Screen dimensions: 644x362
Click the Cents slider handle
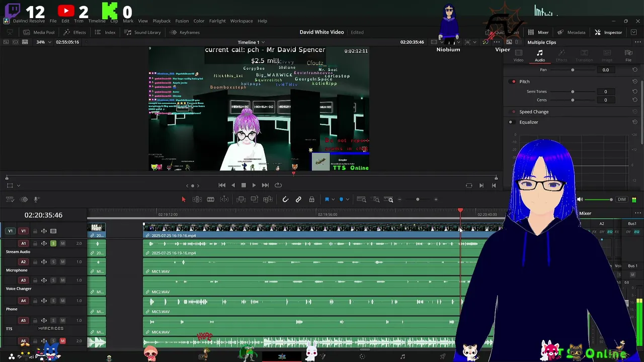573,100
